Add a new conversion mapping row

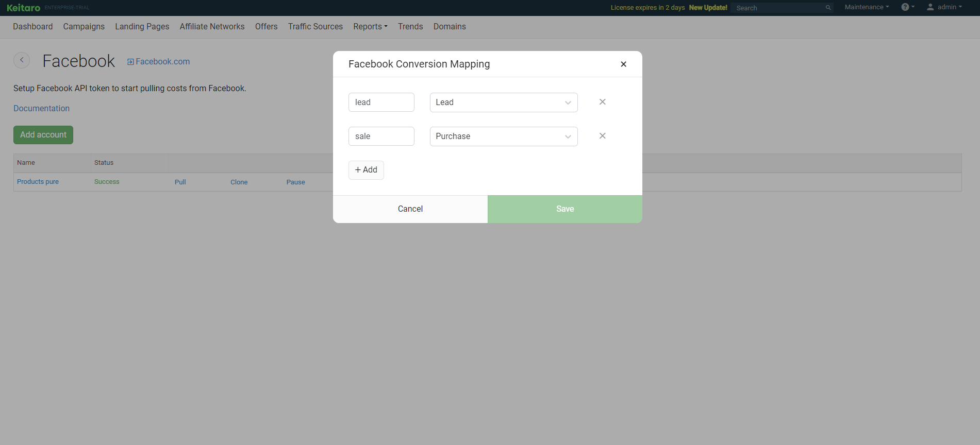coord(366,170)
